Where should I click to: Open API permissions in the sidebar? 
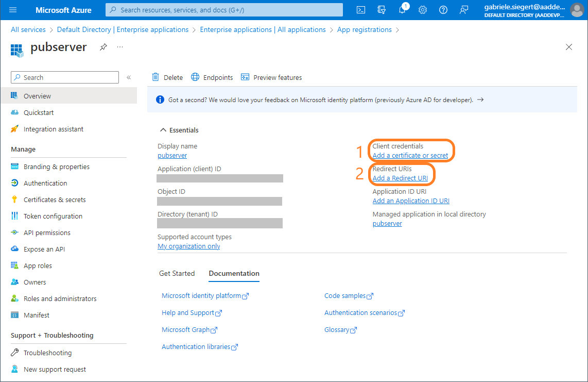click(x=47, y=232)
